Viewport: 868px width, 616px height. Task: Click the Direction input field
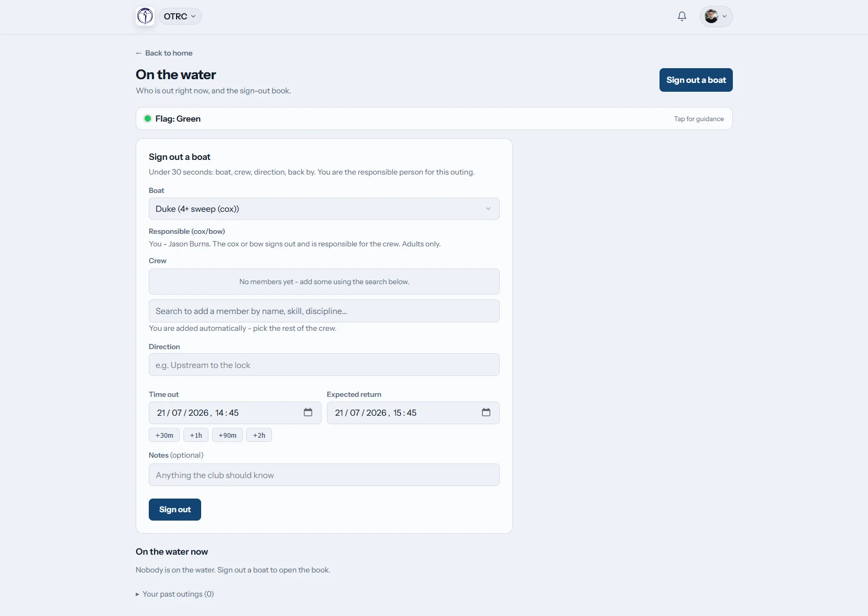click(324, 365)
